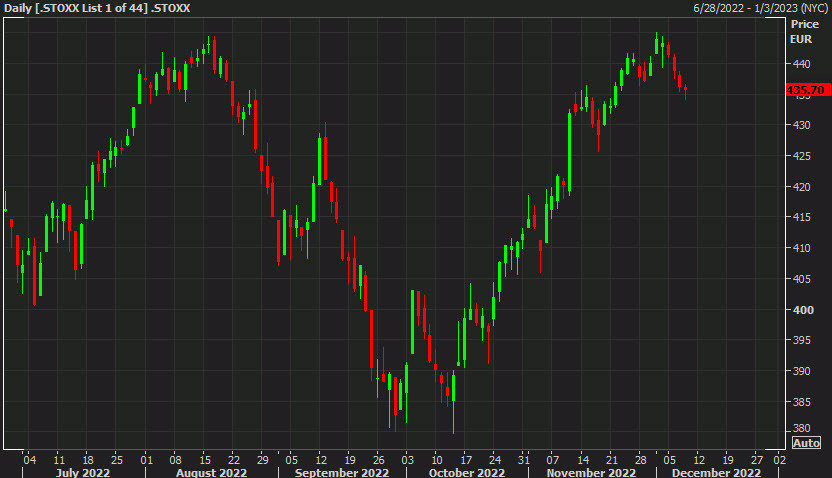The width and height of the screenshot is (832, 478).
Task: Click the '22' date tick in August
Action: pyautogui.click(x=233, y=460)
